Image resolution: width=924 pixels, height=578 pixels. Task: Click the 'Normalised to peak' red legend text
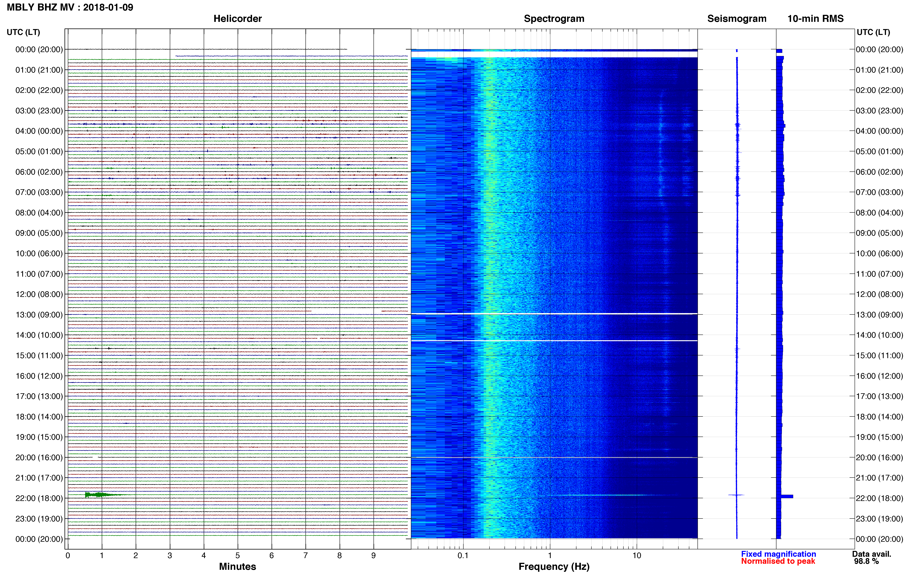point(778,561)
